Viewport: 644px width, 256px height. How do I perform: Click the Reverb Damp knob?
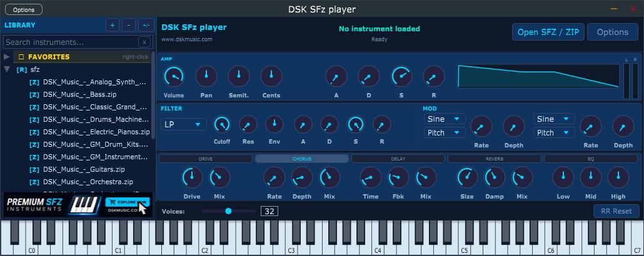(x=495, y=178)
